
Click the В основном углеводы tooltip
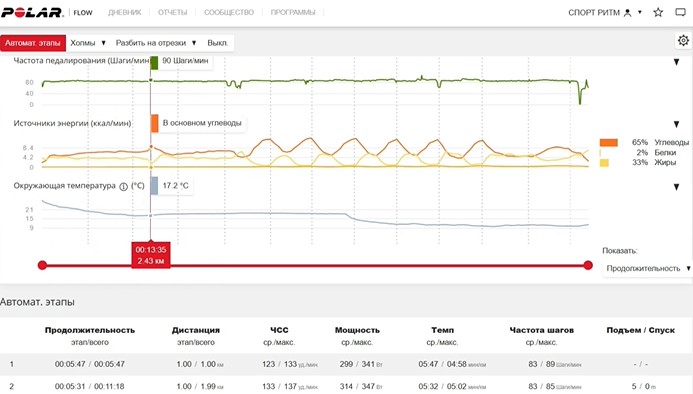click(202, 123)
